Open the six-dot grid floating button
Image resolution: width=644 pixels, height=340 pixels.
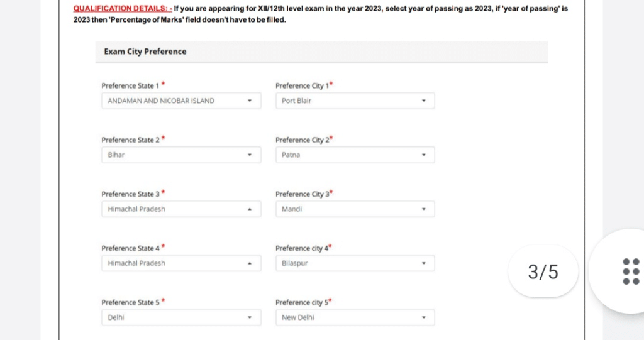pyautogui.click(x=630, y=271)
